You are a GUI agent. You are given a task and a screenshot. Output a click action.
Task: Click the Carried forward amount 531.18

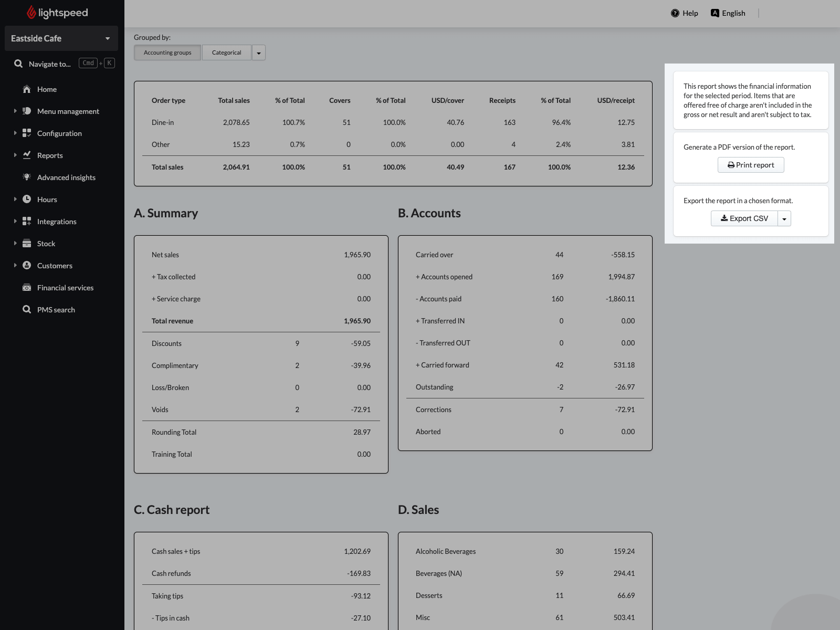tap(624, 365)
